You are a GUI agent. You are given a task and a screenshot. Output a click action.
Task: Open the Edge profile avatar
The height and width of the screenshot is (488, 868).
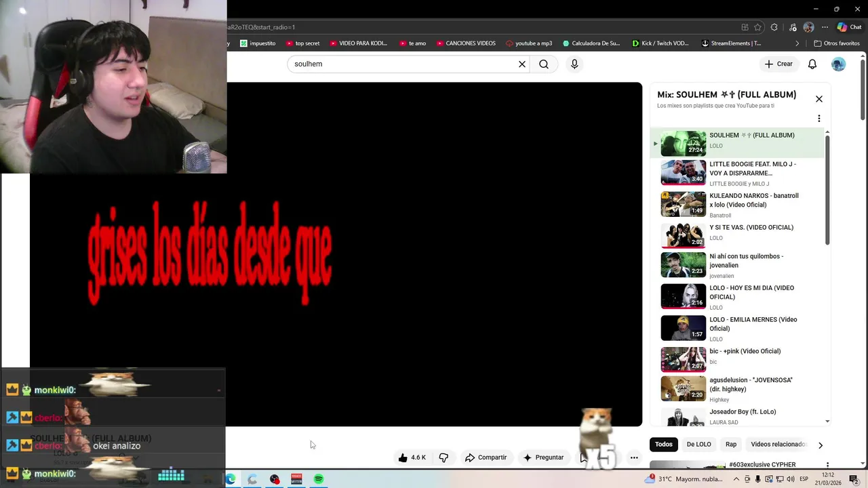[808, 27]
